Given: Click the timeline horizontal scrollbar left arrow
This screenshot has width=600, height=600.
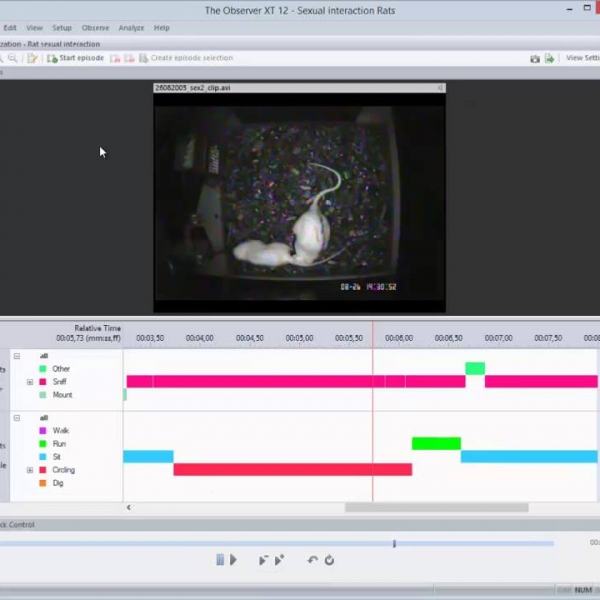Looking at the screenshot, I should tap(128, 507).
